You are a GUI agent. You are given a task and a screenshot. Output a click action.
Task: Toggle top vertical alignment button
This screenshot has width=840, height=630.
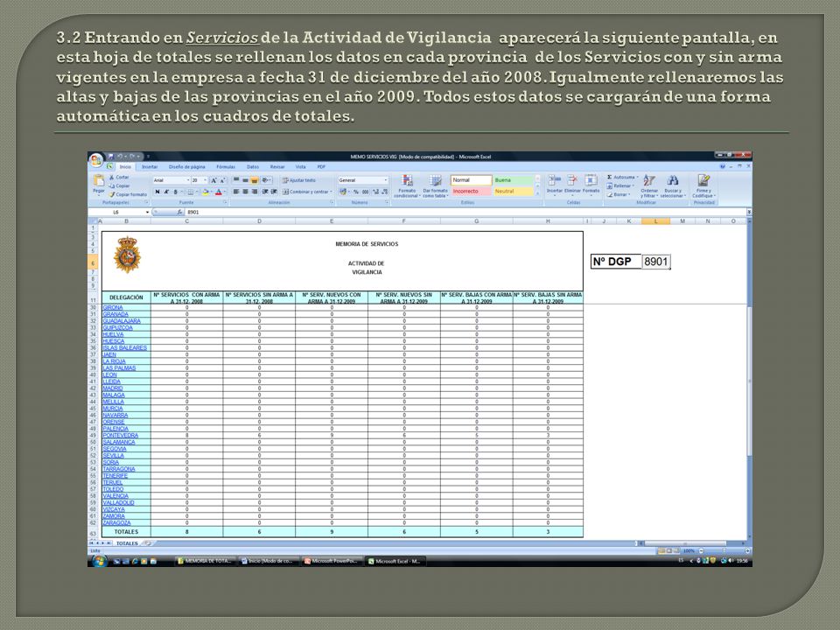click(235, 180)
